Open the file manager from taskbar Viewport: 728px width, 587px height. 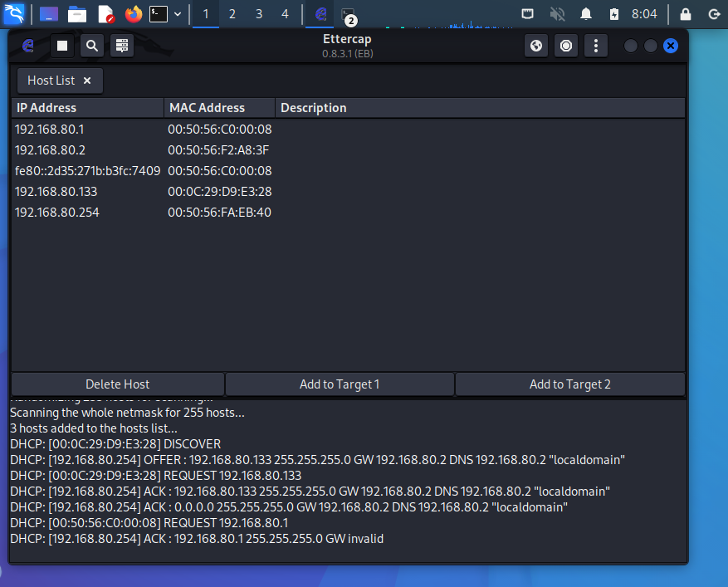[x=77, y=14]
